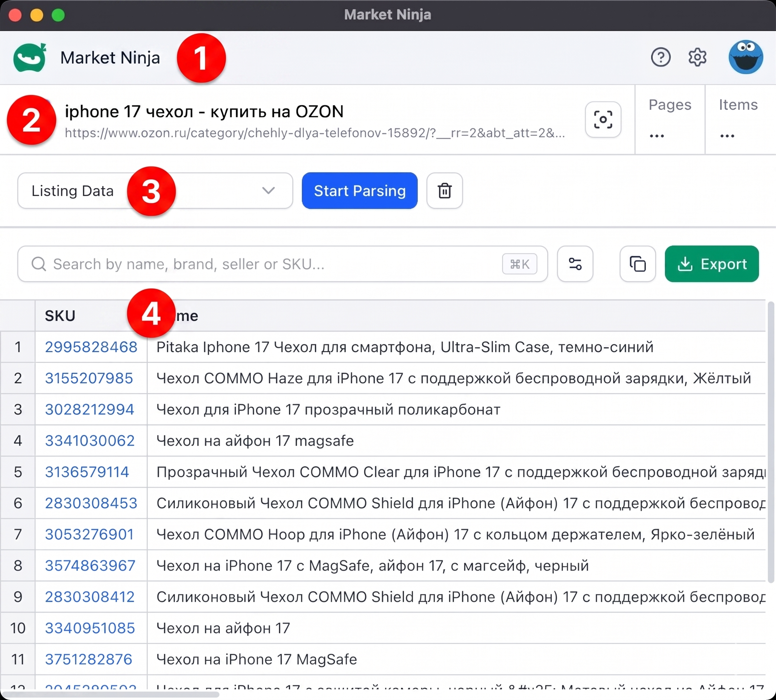This screenshot has width=776, height=700.
Task: Select row number 10 cell
Action: (x=18, y=628)
